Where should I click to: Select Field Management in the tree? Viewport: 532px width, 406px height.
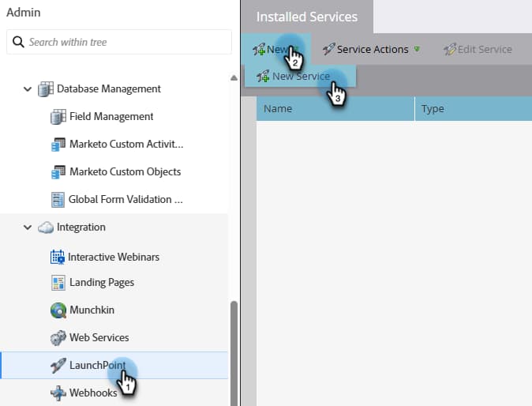(x=111, y=116)
